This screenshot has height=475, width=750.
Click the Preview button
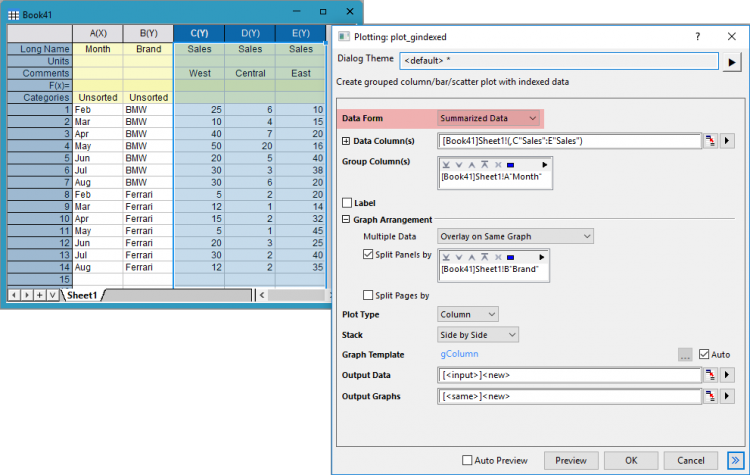pos(571,461)
